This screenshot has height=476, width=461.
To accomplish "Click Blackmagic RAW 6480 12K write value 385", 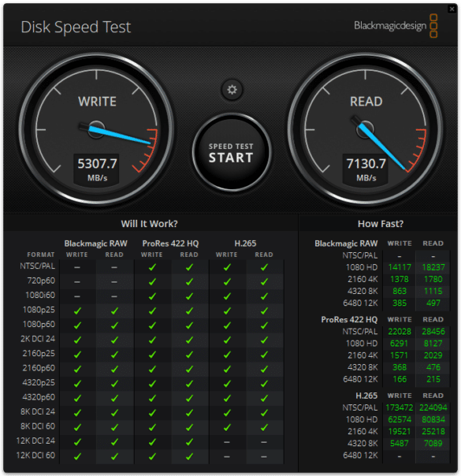I will 400,303.
